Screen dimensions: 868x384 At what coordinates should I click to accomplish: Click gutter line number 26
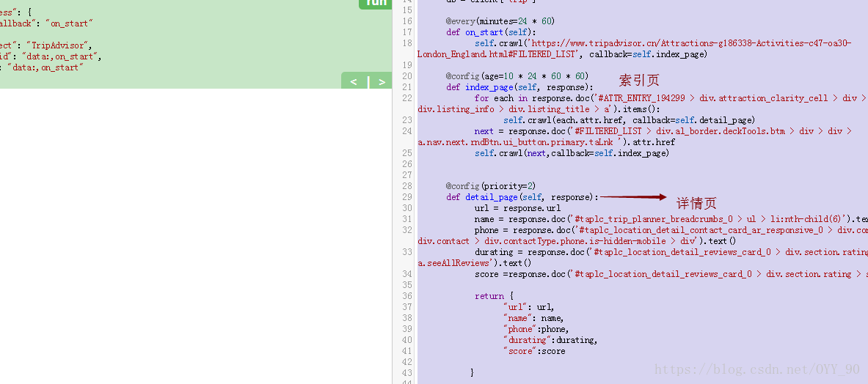pos(407,164)
